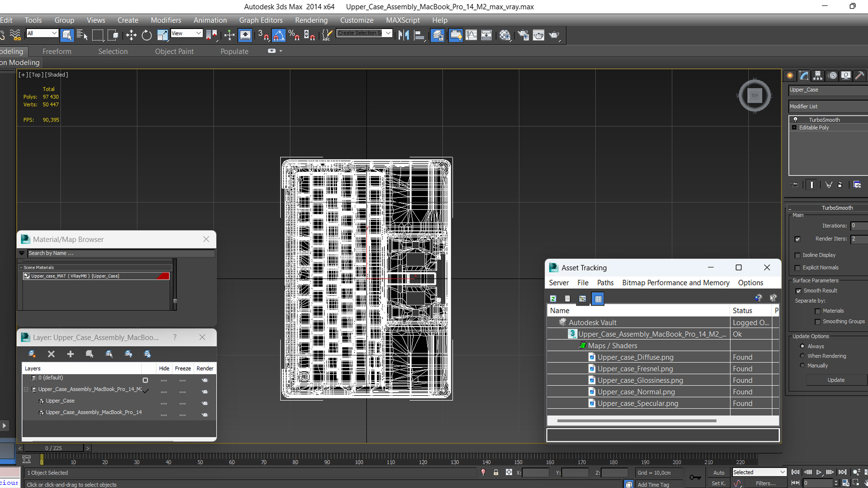Select Manually update option

802,366
